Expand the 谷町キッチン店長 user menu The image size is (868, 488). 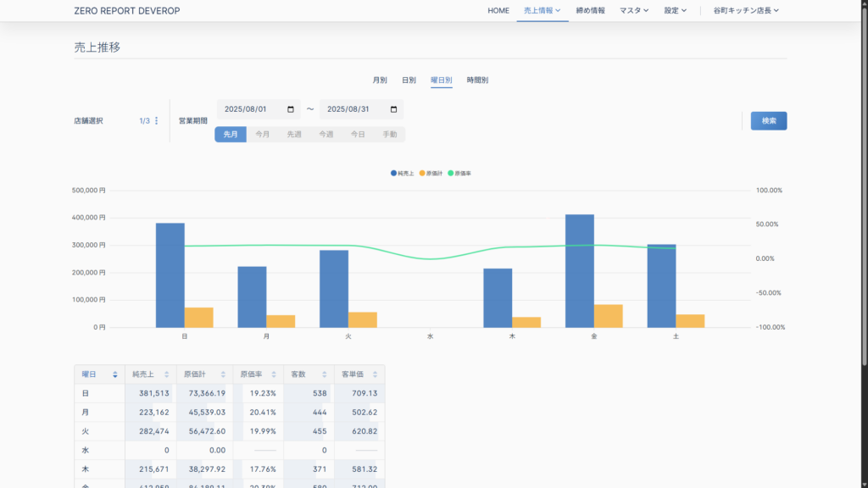pos(746,11)
